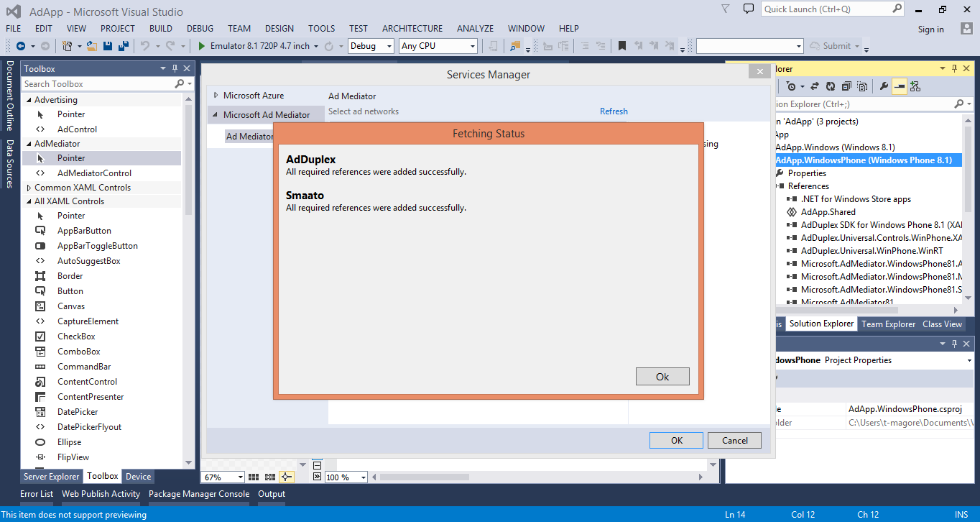Select the Button control in the Toolbox
This screenshot has height=522, width=980.
click(70, 291)
